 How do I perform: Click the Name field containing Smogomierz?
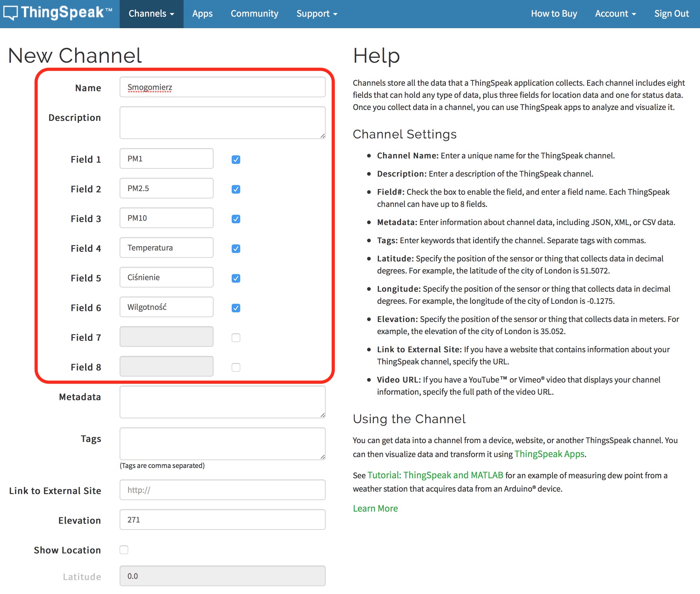click(x=222, y=87)
